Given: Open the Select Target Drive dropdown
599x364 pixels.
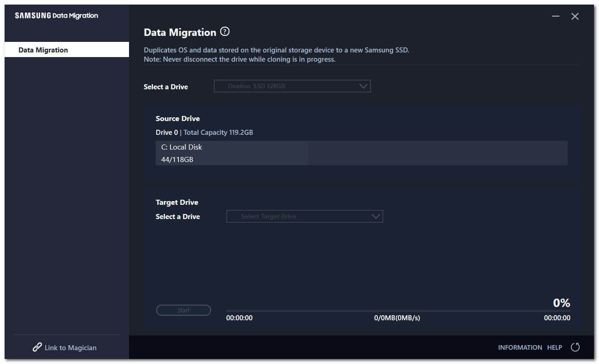Looking at the screenshot, I should (x=304, y=216).
